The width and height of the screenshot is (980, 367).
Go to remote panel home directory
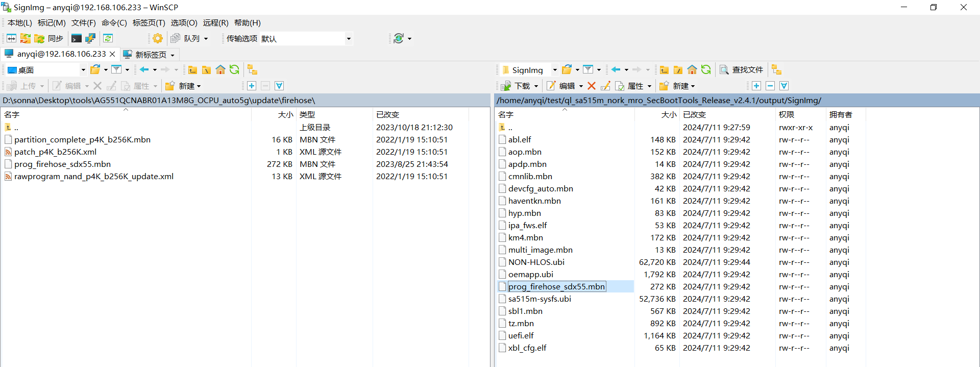[692, 70]
